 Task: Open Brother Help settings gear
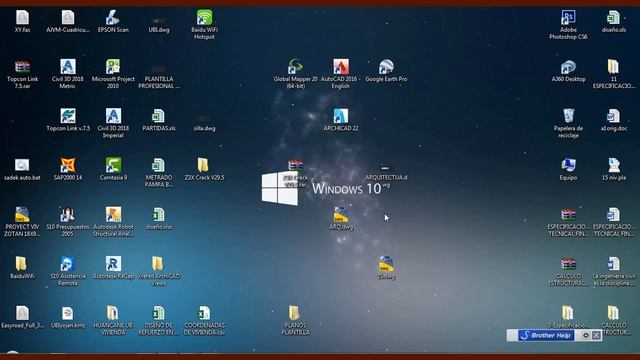point(586,336)
